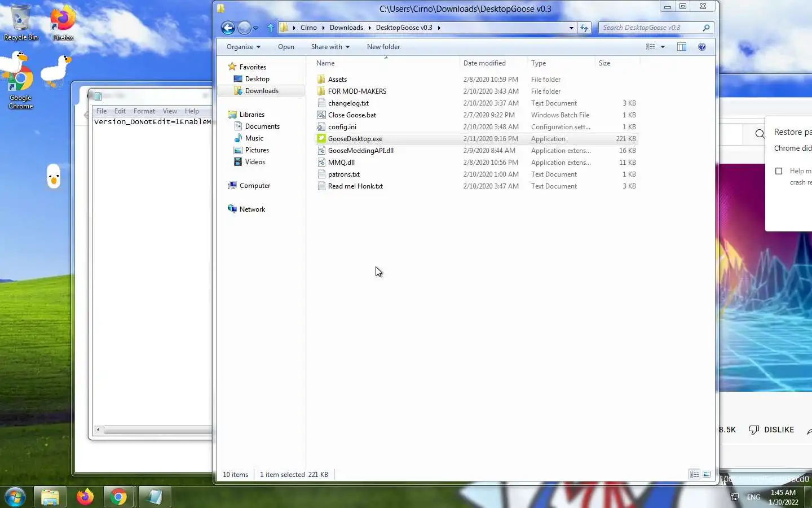Open the Videos library
Viewport: 812px width, 508px height.
click(x=255, y=162)
